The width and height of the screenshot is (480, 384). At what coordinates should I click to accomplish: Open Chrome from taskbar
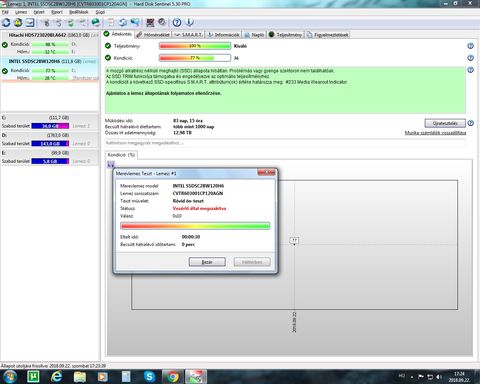[173, 377]
